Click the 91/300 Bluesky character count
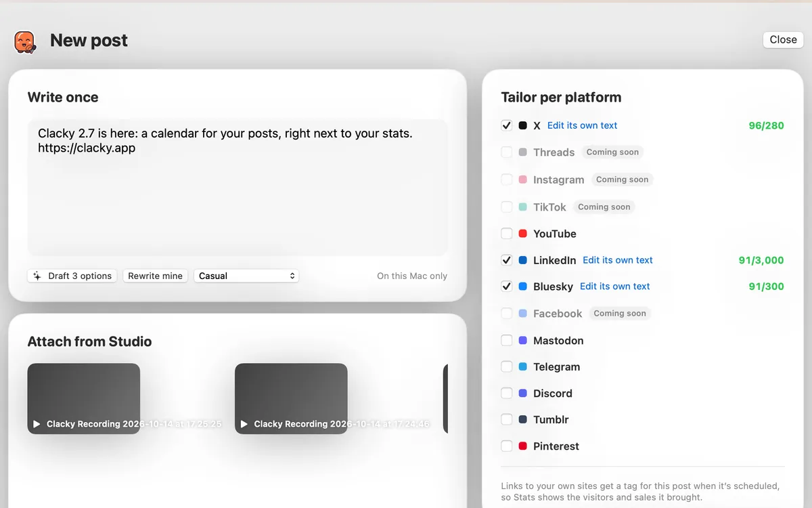 (766, 287)
